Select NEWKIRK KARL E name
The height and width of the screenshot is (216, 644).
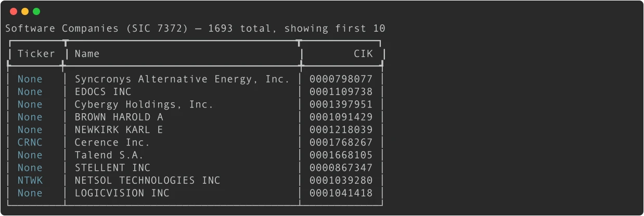click(x=119, y=130)
